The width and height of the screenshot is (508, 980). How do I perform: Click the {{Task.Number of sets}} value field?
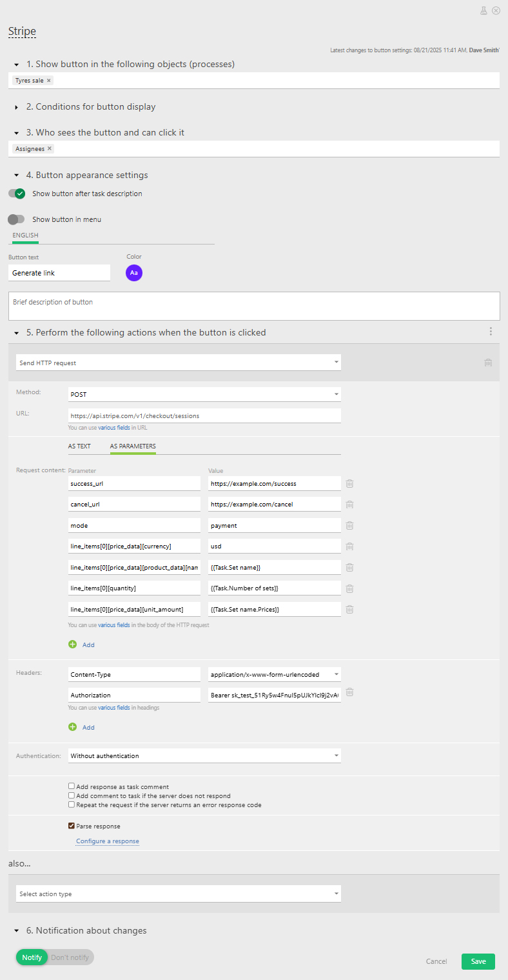click(x=275, y=588)
